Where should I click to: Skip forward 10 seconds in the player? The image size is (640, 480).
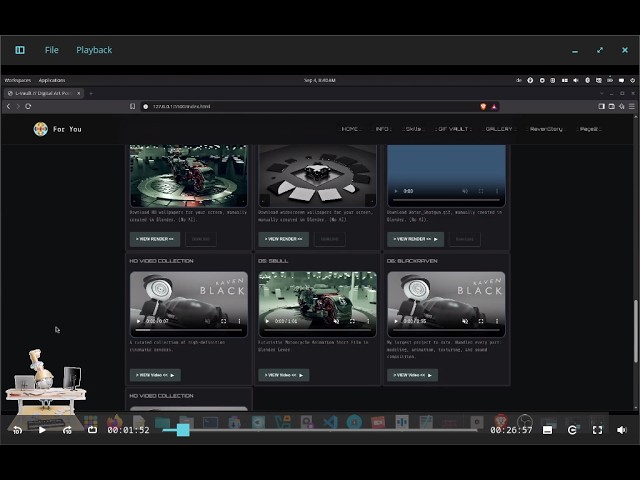click(67, 430)
